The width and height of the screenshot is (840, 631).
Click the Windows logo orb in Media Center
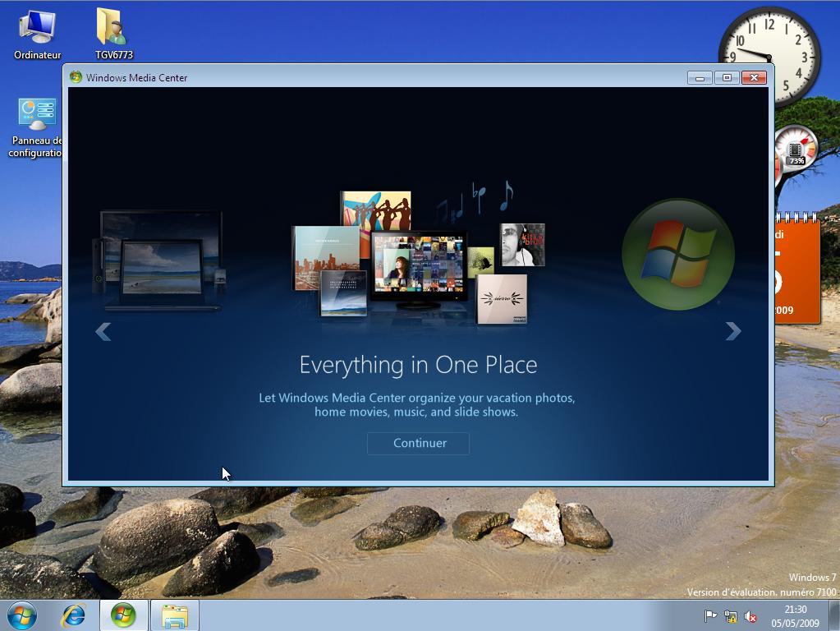[x=678, y=254]
